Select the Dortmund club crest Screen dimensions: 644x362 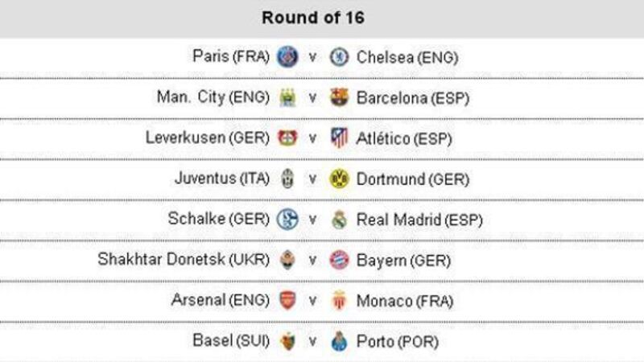coord(339,179)
